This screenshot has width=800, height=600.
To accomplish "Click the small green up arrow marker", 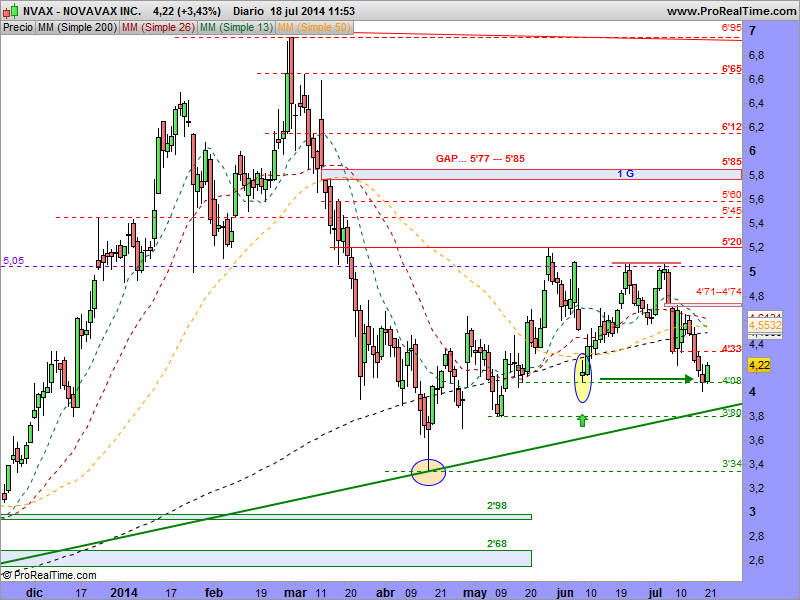I will (582, 420).
